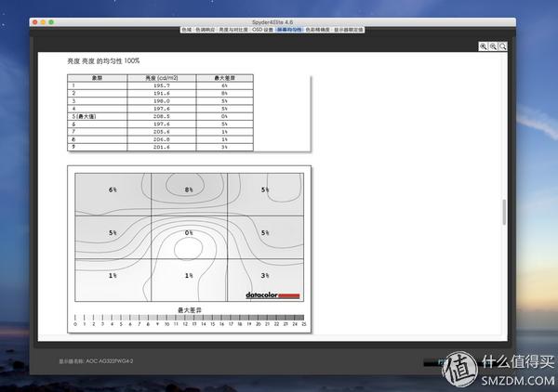This screenshot has height=392, width=558.
Task: Click the red close window button
Action: click(35, 22)
